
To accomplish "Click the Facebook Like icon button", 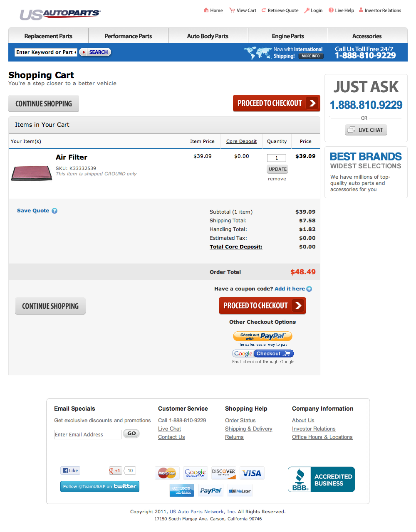I will [70, 470].
